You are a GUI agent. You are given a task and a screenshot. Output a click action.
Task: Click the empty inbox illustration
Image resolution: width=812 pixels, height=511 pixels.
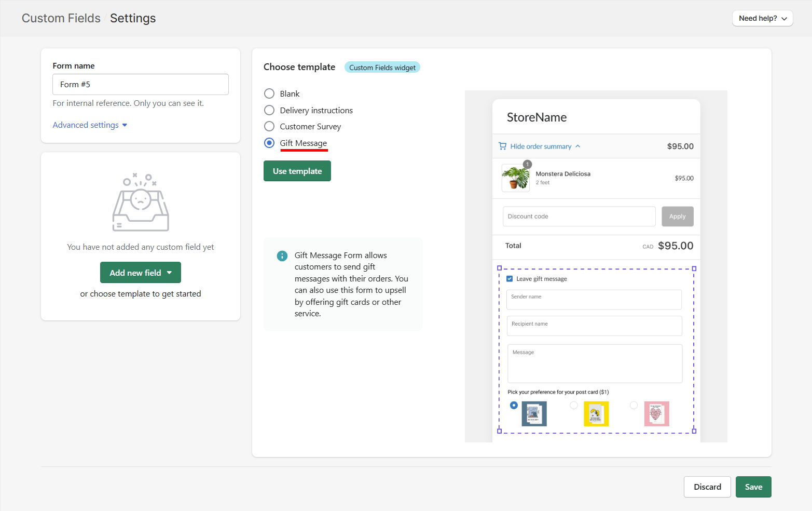(x=141, y=203)
